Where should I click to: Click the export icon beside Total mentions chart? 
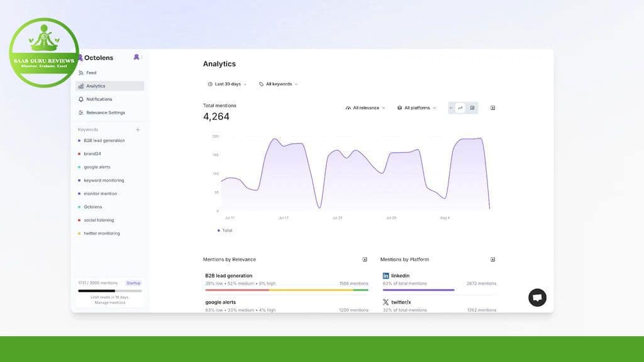(492, 108)
